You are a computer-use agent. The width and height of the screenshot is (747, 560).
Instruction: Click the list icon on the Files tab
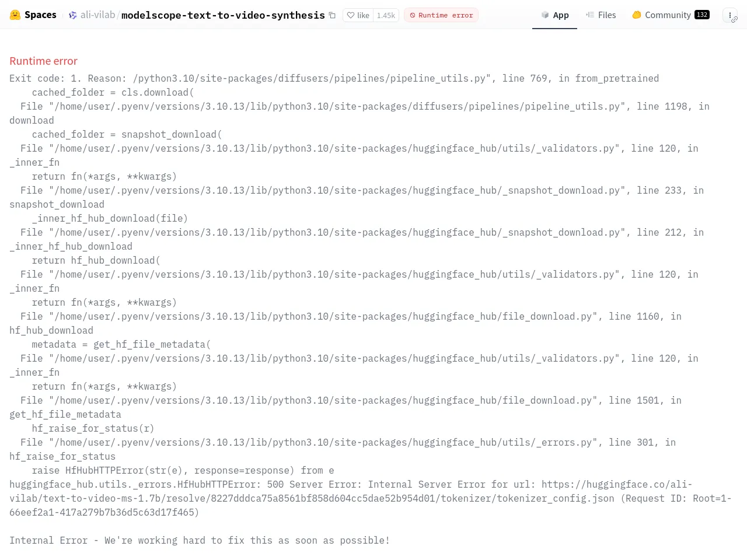tap(590, 15)
